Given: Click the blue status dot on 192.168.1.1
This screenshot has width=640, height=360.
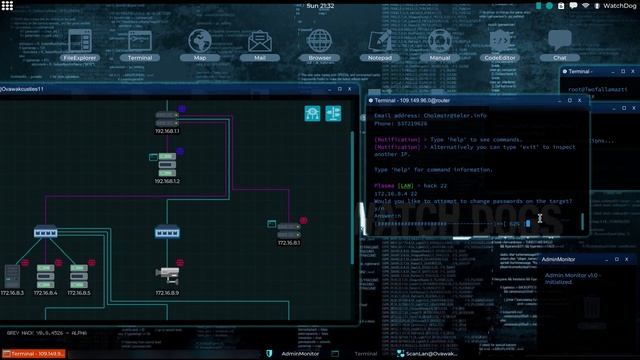Looking at the screenshot, I should (182, 109).
